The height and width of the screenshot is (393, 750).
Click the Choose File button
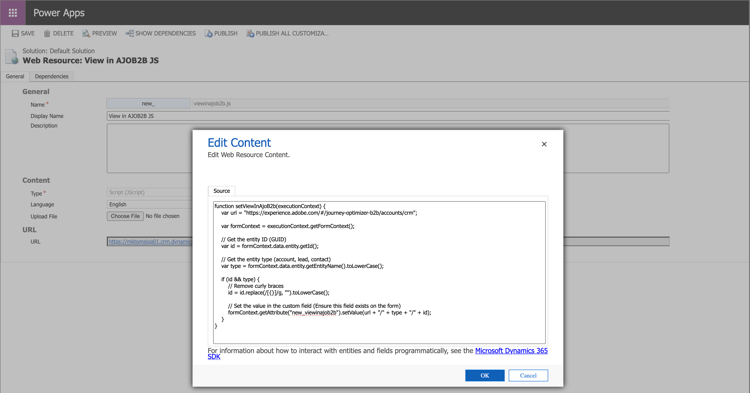click(x=125, y=216)
